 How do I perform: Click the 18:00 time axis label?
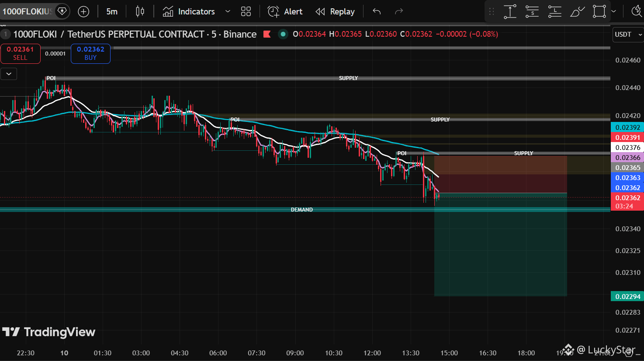526,353
